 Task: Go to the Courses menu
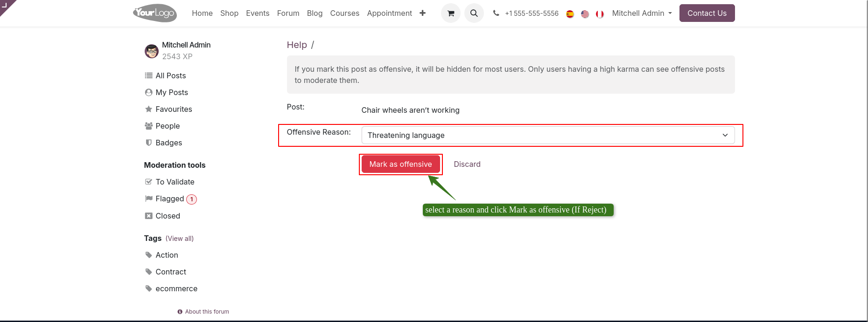(x=344, y=13)
